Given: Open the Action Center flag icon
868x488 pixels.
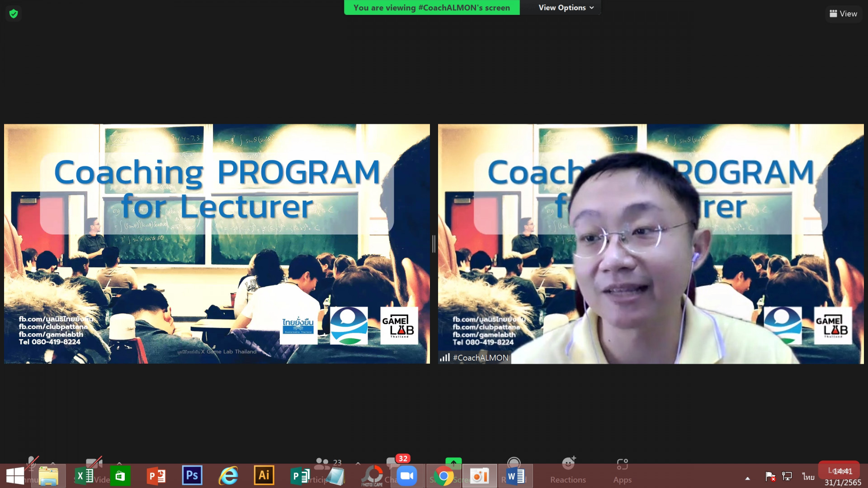Looking at the screenshot, I should (x=770, y=476).
